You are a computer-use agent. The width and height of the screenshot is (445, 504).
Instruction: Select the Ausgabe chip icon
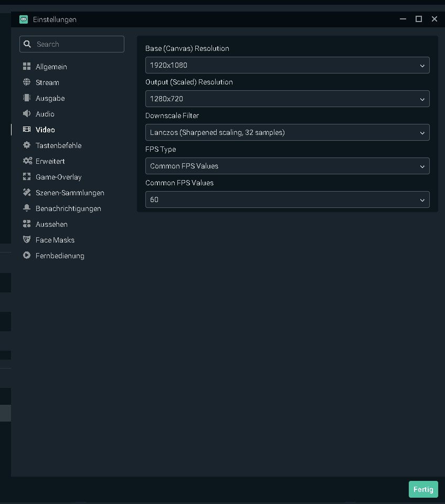(x=27, y=98)
